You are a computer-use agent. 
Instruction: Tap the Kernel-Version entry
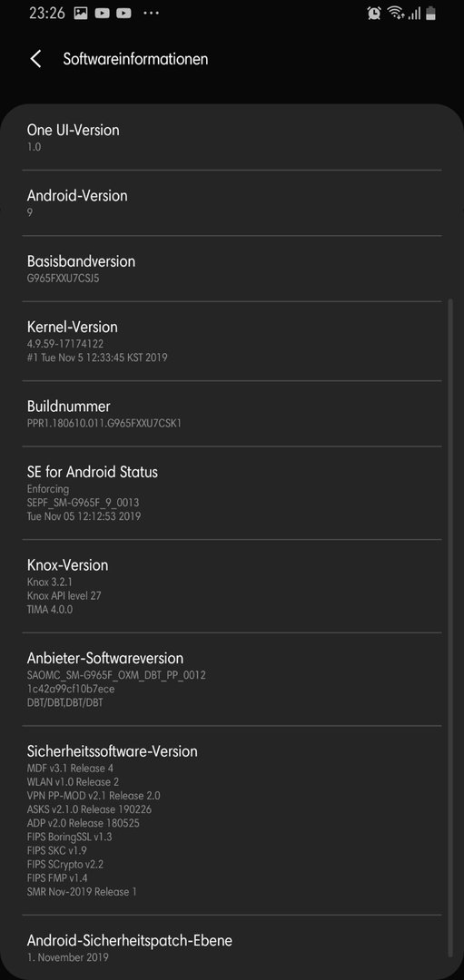coord(232,341)
